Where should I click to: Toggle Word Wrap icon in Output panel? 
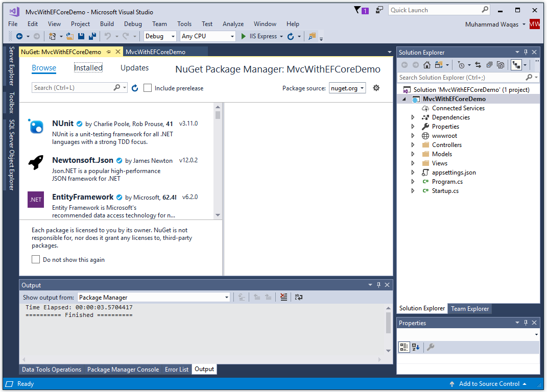click(x=299, y=297)
